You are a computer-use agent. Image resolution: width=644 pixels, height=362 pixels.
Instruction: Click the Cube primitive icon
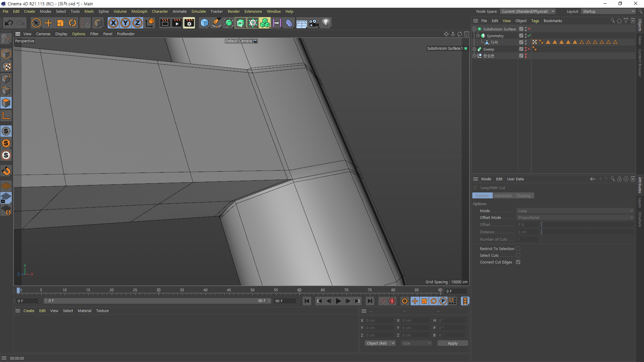click(204, 23)
